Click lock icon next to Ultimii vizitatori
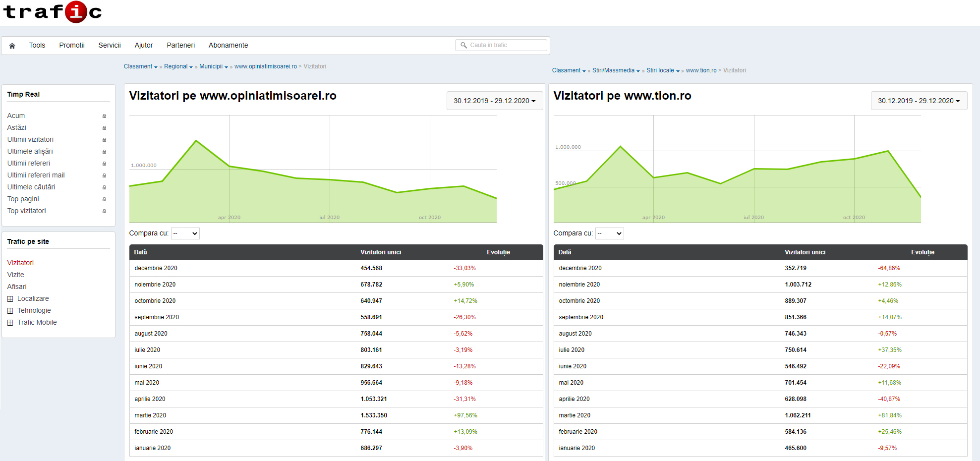 104,140
